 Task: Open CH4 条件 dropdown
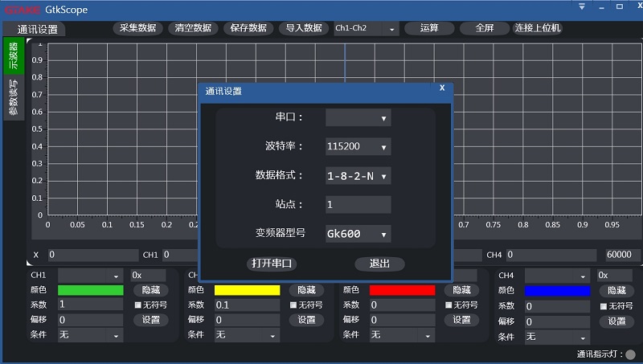coord(557,337)
